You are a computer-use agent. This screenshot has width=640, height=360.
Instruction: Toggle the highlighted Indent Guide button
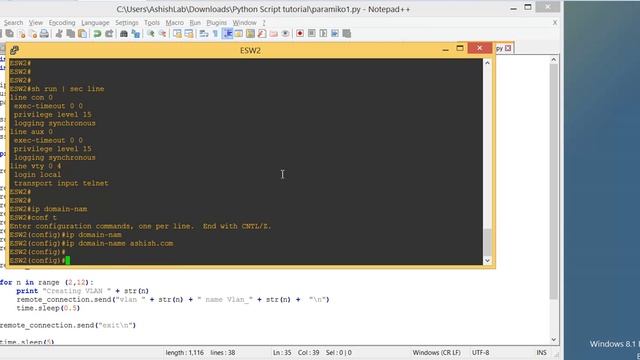[x=227, y=34]
